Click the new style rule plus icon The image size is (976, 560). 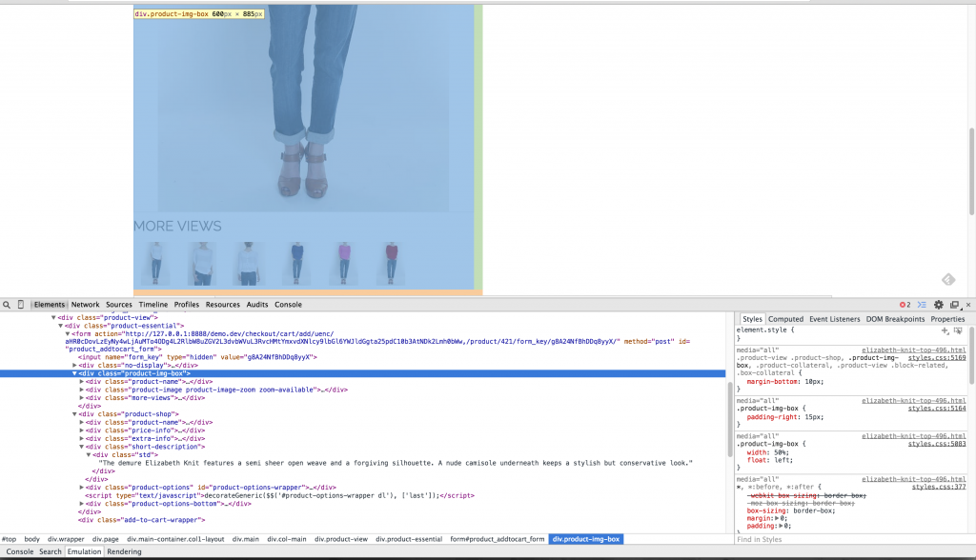pyautogui.click(x=945, y=330)
